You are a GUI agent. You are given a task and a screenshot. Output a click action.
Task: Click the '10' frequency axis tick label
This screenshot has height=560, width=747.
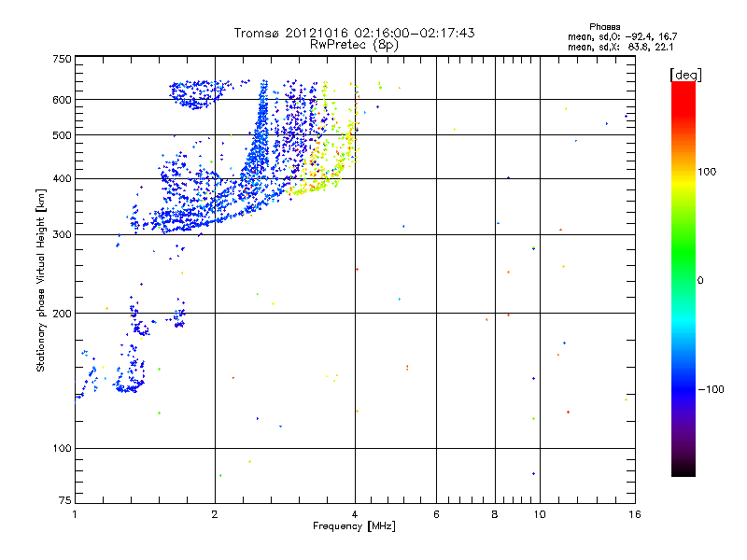point(540,514)
